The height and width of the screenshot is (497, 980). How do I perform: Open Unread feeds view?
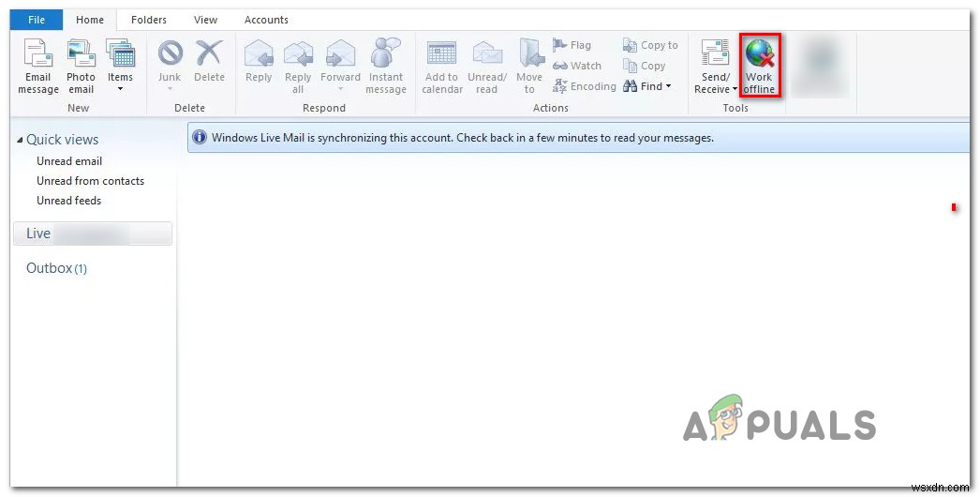[x=68, y=201]
